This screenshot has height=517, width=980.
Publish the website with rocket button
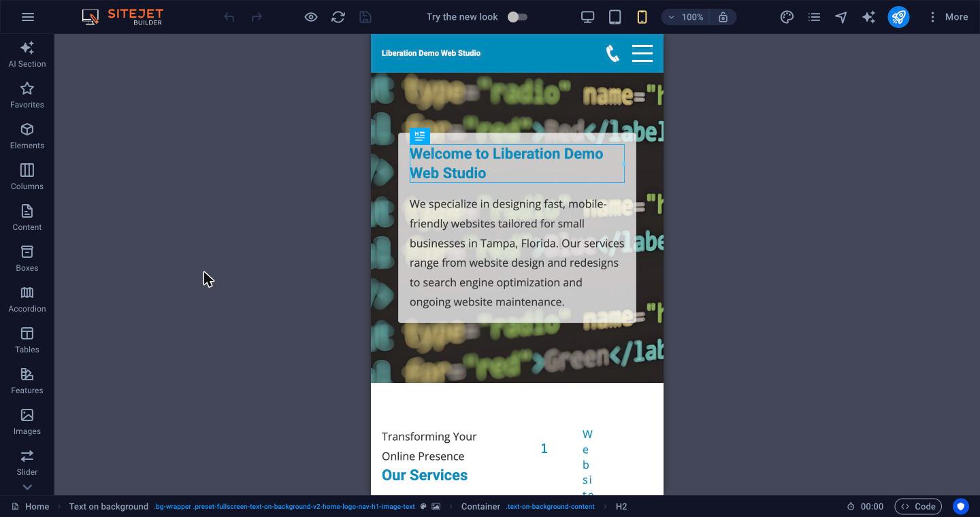[898, 17]
